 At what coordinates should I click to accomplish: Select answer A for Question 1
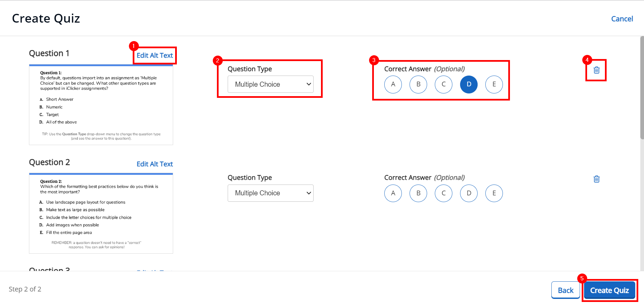point(393,84)
